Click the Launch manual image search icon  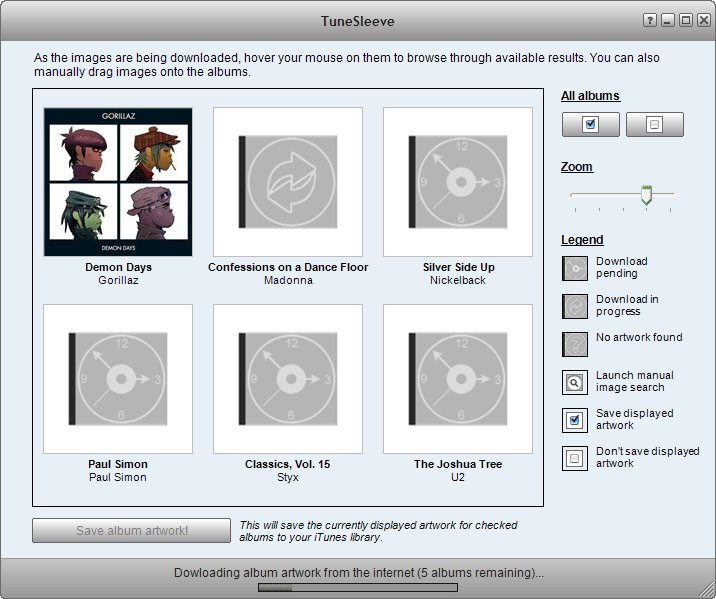coord(575,382)
